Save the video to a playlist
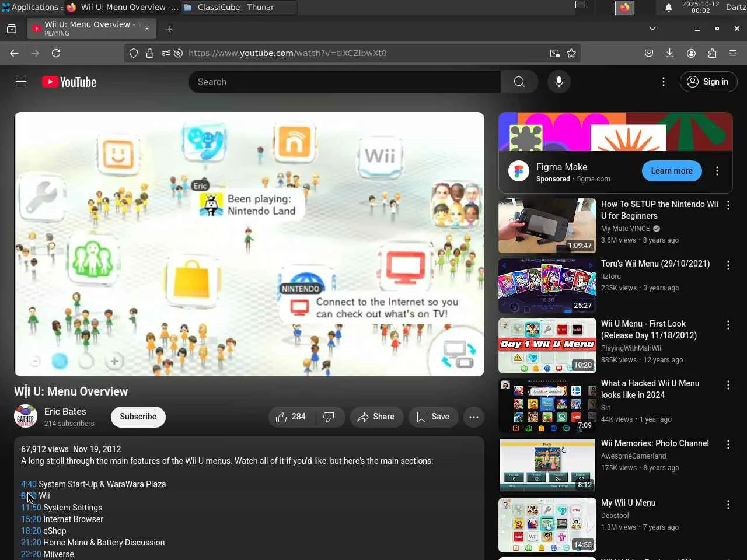Screen dimensions: 747x560 [433, 416]
